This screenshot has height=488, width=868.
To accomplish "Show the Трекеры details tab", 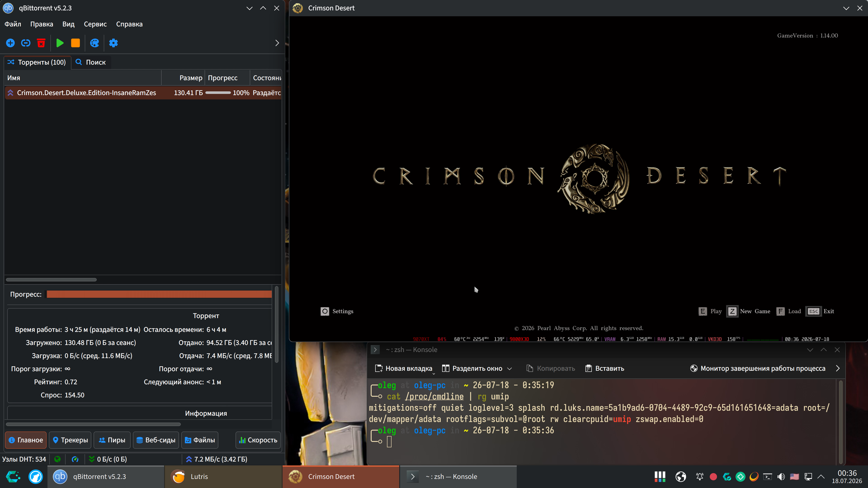I will click(70, 440).
